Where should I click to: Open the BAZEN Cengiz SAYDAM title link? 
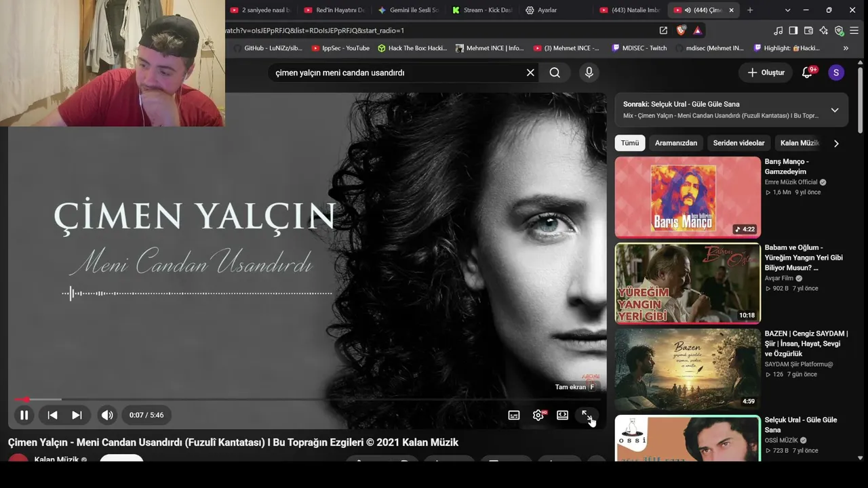(x=806, y=344)
